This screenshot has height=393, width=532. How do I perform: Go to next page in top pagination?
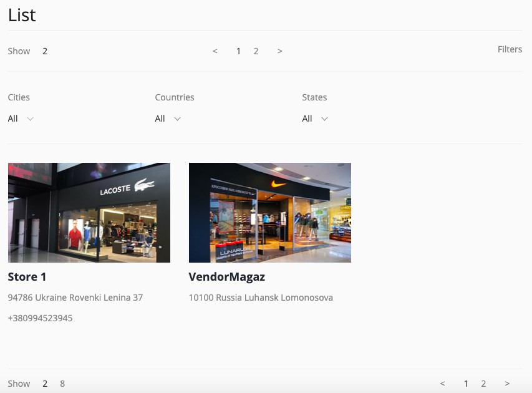[279, 51]
